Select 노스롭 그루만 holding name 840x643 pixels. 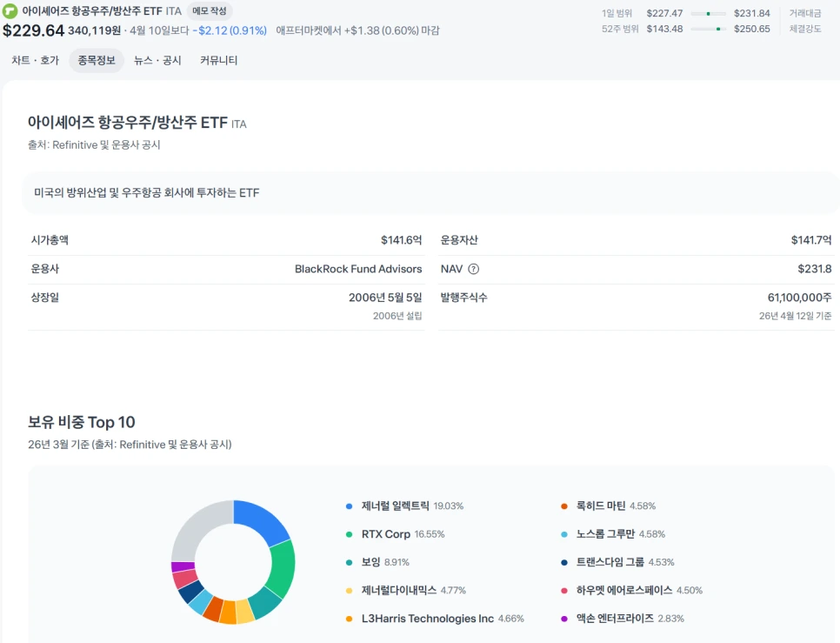(605, 534)
